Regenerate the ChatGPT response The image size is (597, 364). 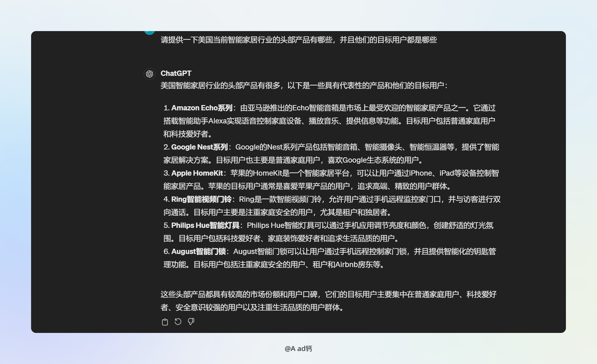(178, 322)
